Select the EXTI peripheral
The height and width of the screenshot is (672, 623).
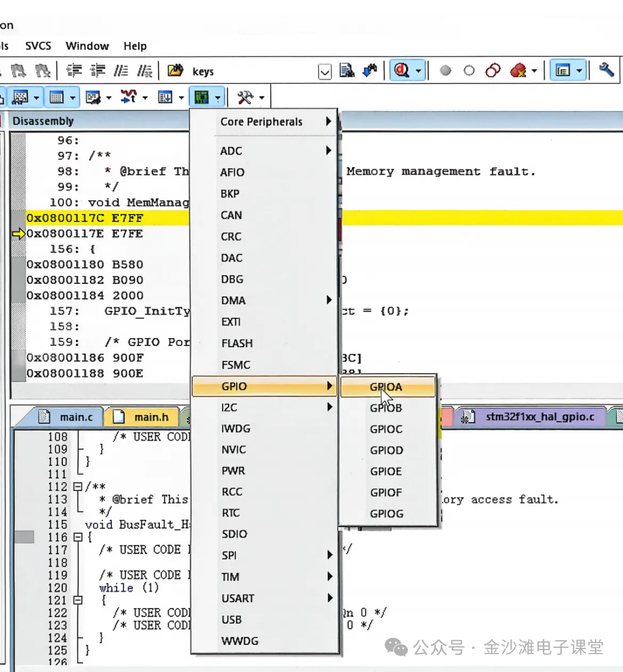point(264,322)
